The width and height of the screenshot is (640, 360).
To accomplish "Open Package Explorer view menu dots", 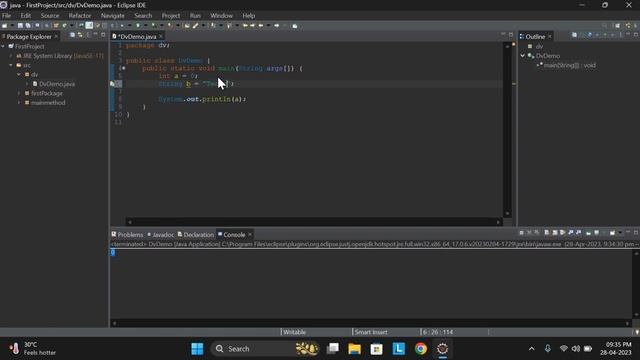I will tap(88, 36).
